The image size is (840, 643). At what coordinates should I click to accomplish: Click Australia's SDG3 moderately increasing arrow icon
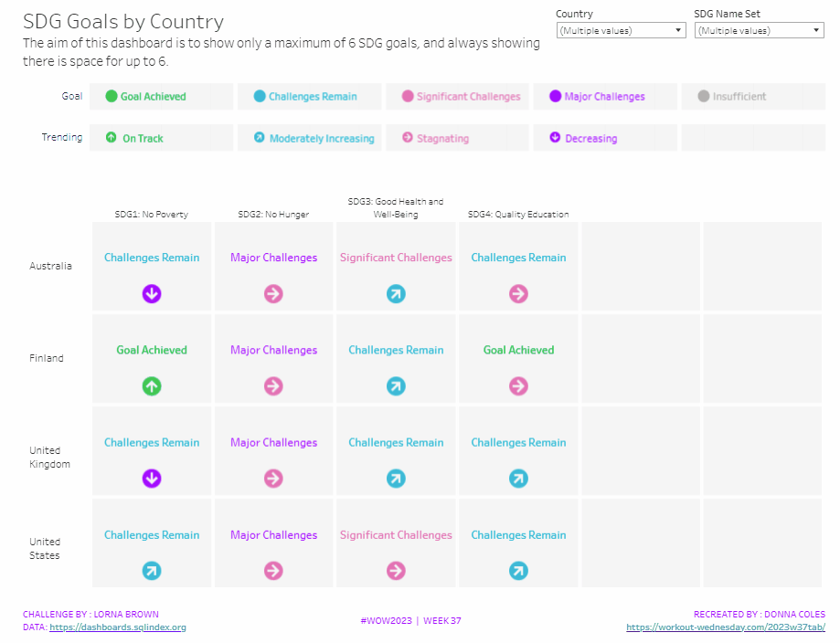pos(396,294)
